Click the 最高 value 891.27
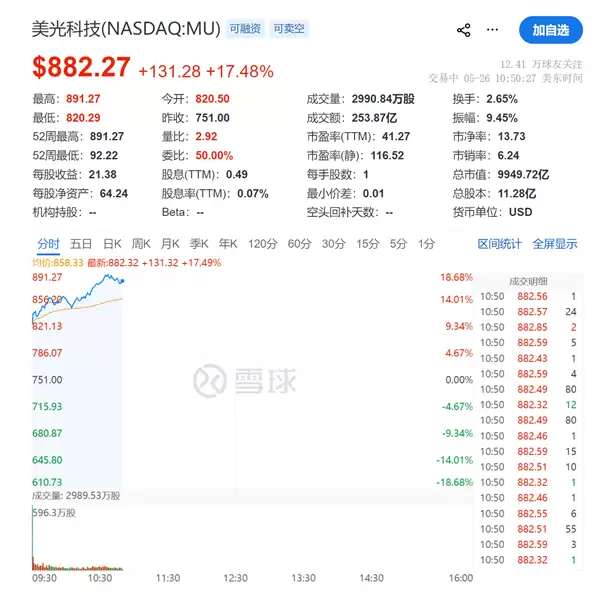600x598 pixels. [83, 99]
